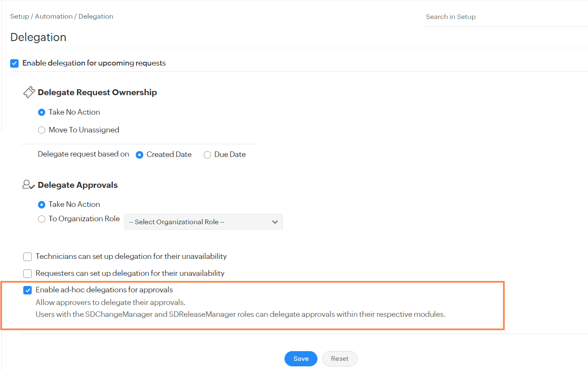The width and height of the screenshot is (588, 371).
Task: Disable ad-hoc delegations for approvals
Action: 27,290
